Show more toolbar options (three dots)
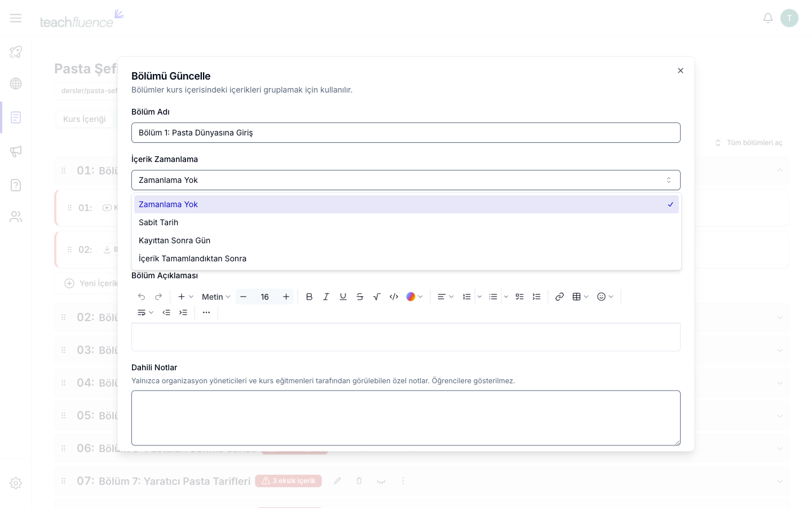This screenshot has height=508, width=812. click(206, 313)
